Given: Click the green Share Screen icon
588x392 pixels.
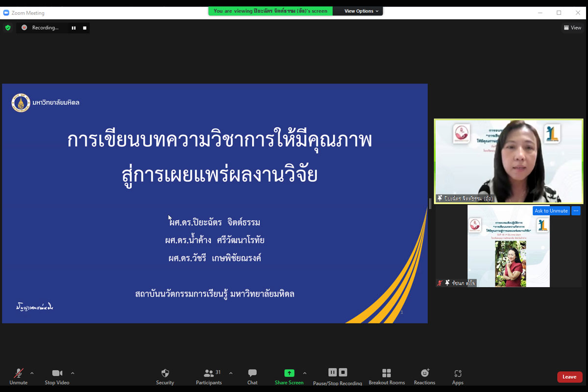Looking at the screenshot, I should 289,373.
